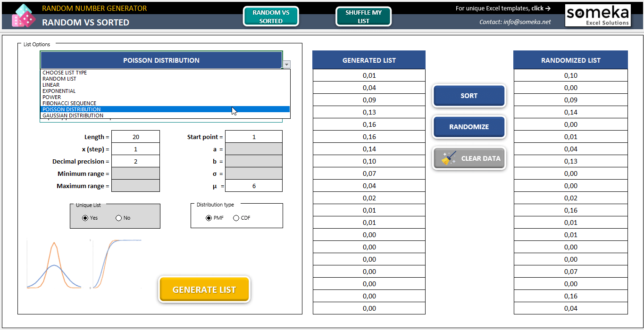This screenshot has height=330, width=644.
Task: Click the RANDOMIZE button
Action: [468, 127]
